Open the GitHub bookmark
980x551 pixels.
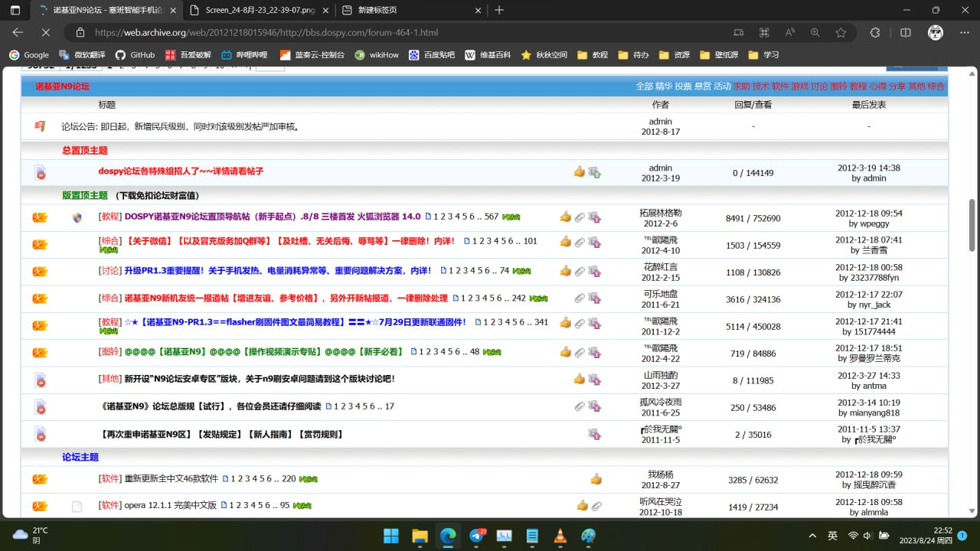tap(135, 55)
